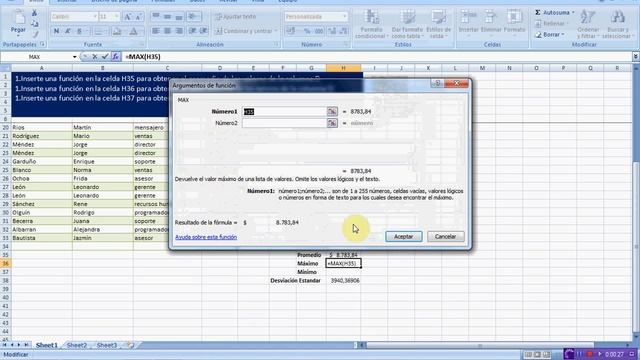The height and width of the screenshot is (360, 640).
Task: Click the center align icon
Action: [x=167, y=31]
